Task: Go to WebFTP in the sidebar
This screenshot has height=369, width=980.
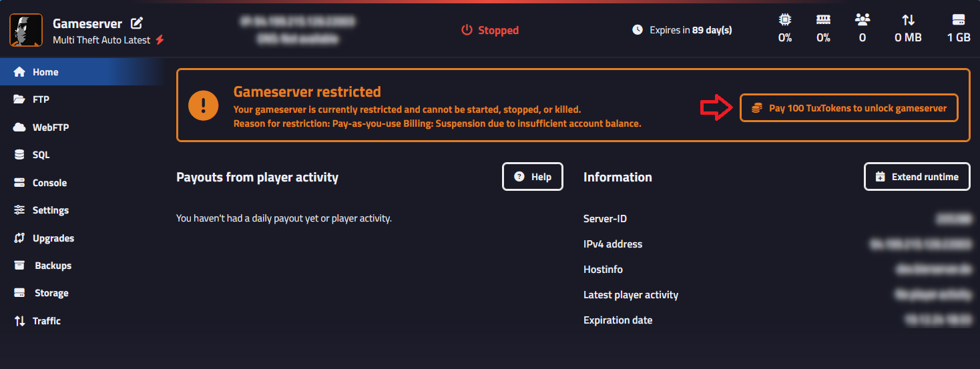Action: [50, 127]
